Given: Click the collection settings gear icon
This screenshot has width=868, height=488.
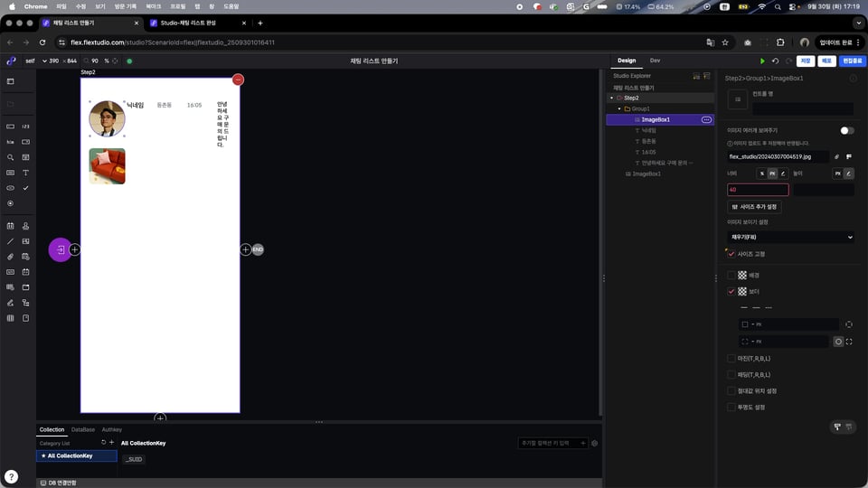Looking at the screenshot, I should tap(594, 443).
